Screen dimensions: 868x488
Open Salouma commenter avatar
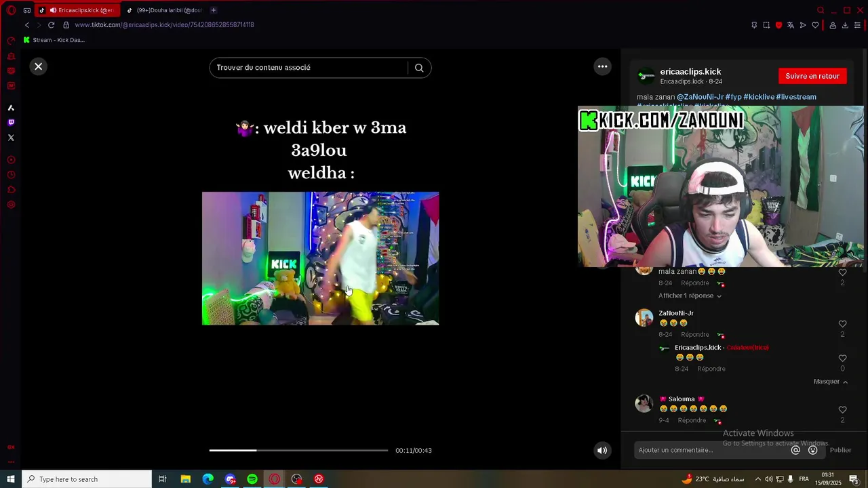click(644, 403)
